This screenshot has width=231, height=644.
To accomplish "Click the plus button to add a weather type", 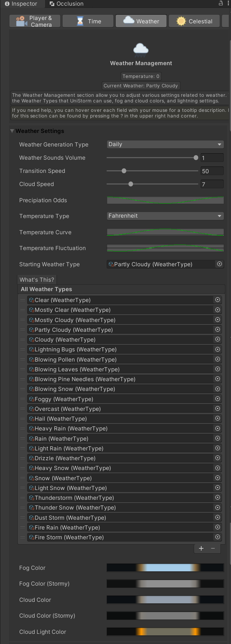I will (201, 548).
